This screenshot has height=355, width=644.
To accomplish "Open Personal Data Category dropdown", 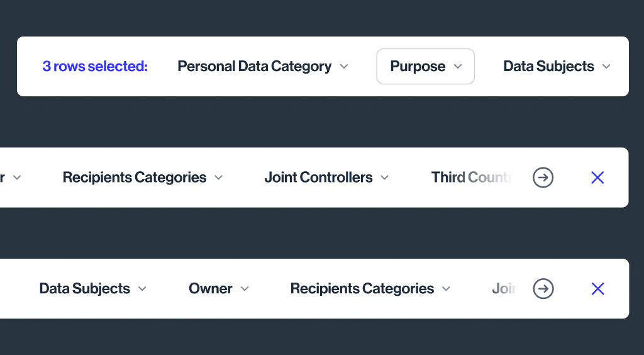I will pos(255,67).
